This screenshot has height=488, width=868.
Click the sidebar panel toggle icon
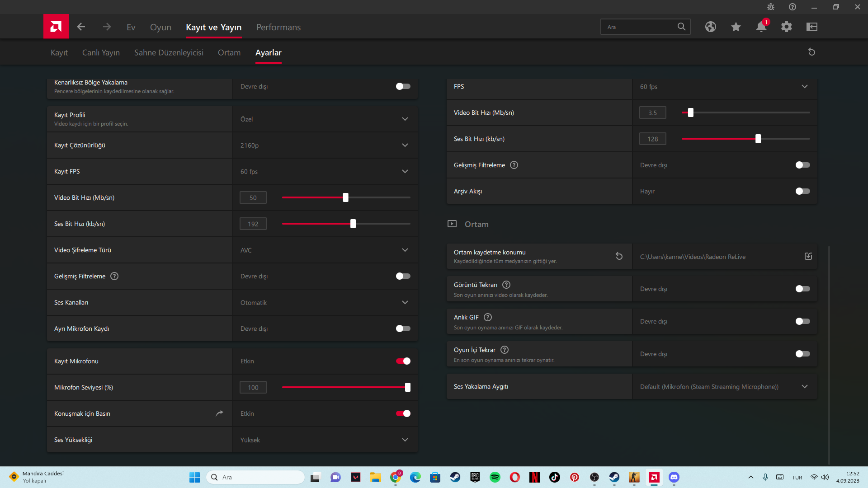point(812,27)
